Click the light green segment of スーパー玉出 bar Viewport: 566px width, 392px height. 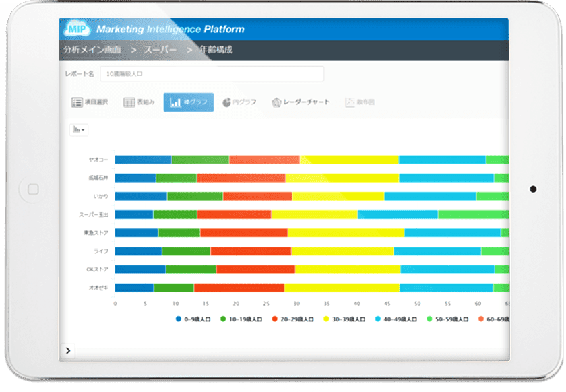tap(474, 215)
